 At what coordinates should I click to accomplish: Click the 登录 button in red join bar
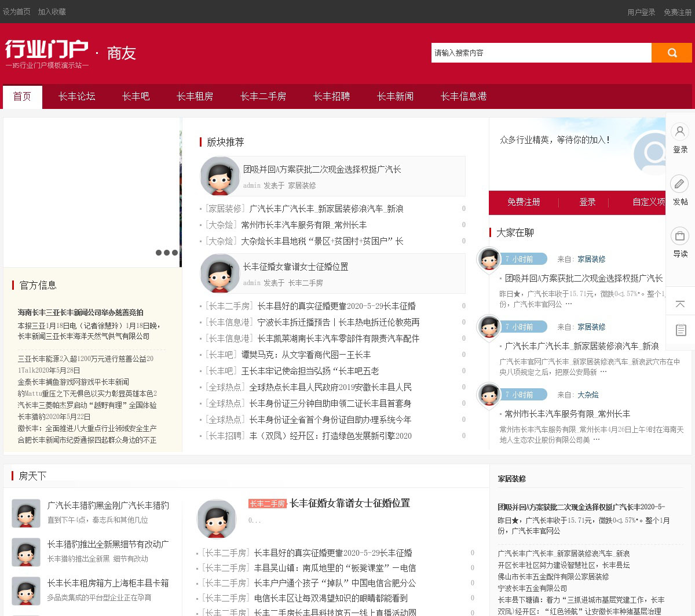587,202
